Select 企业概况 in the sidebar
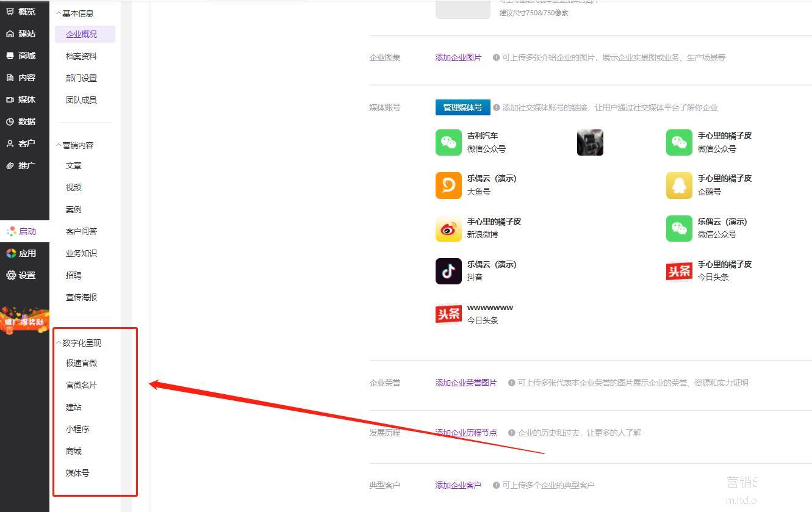The height and width of the screenshot is (512, 812). click(x=81, y=34)
